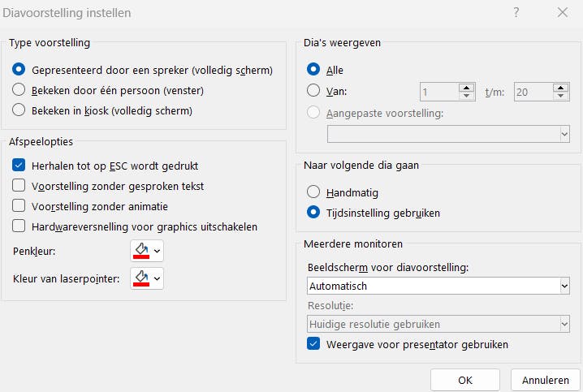Close the Diavoorstelling instellen dialog
Viewport: 583px width, 392px height.
(x=562, y=13)
